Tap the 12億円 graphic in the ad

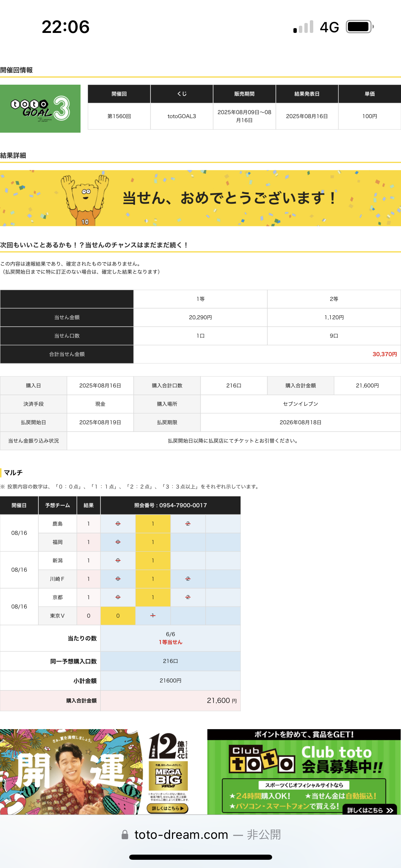click(x=168, y=747)
